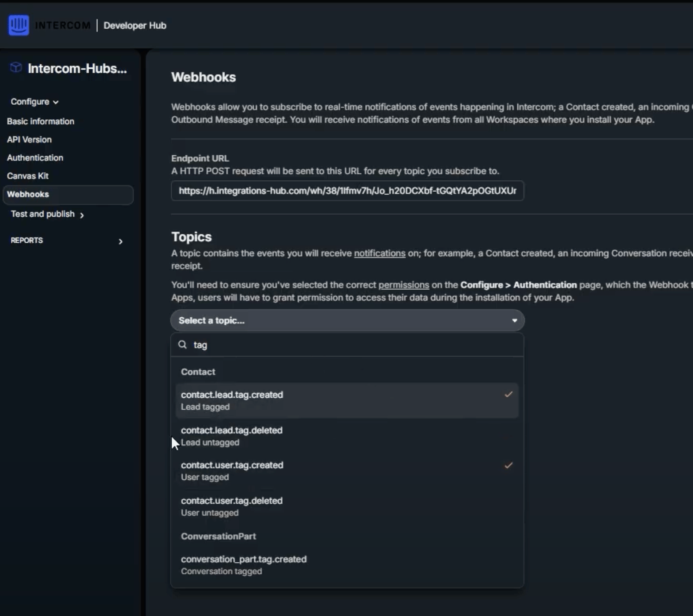Click the Endpoint URL label

point(200,158)
